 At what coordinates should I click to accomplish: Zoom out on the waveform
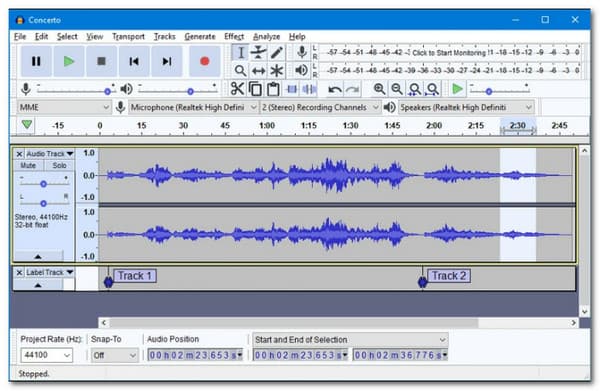(x=397, y=89)
